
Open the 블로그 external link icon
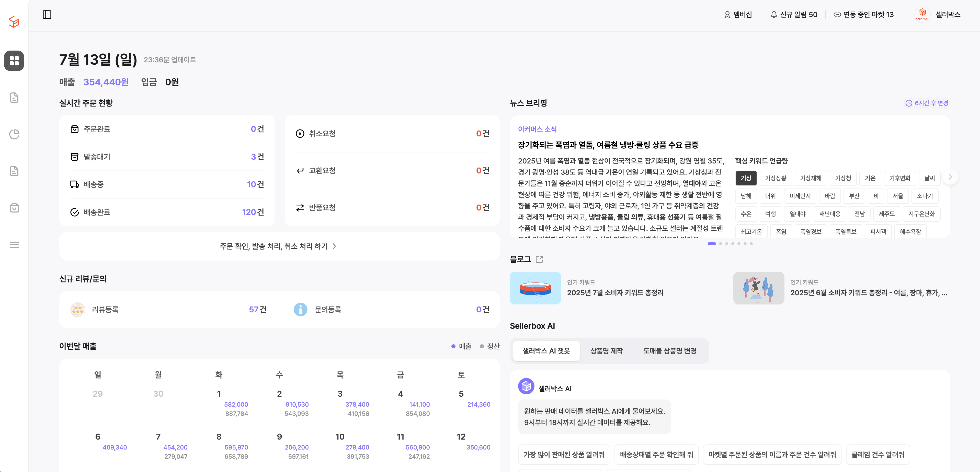[x=539, y=259]
